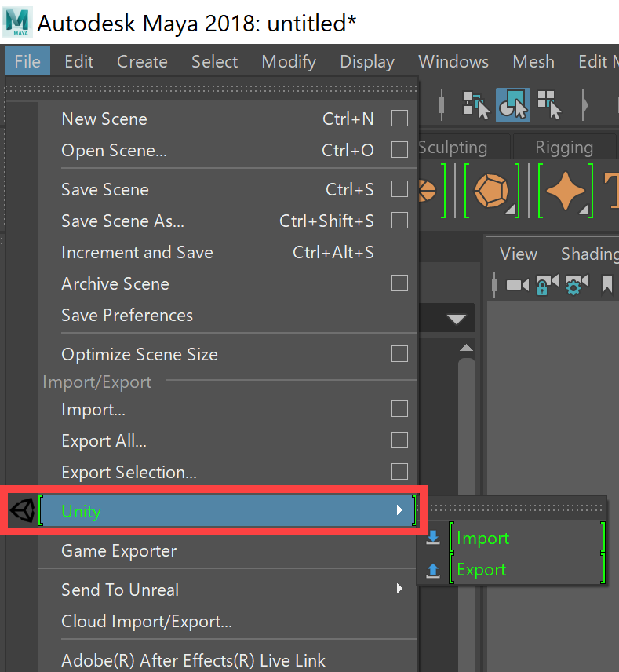Activate select by object type icon
The height and width of the screenshot is (672, 619).
tap(513, 105)
